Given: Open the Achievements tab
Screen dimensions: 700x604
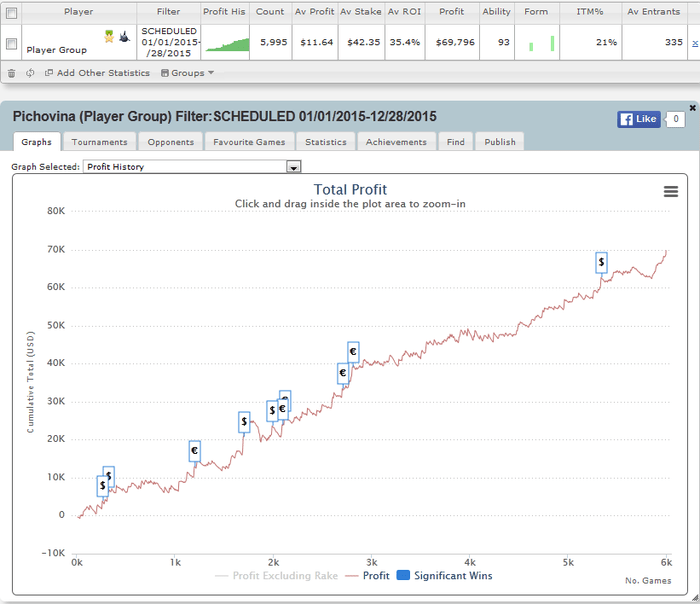Looking at the screenshot, I should pyautogui.click(x=396, y=142).
